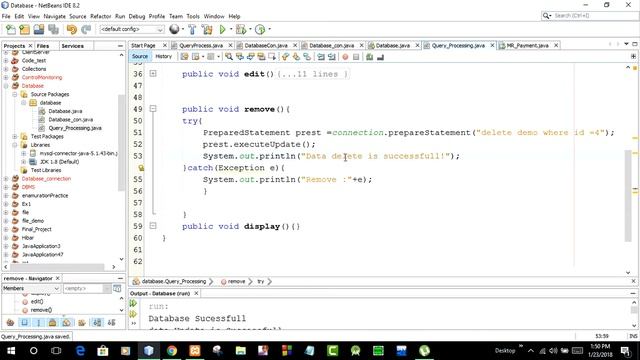Viewport: 640px width, 360px height.
Task: Click the Last Edit icon in editor toolbar
Action: 184,57
